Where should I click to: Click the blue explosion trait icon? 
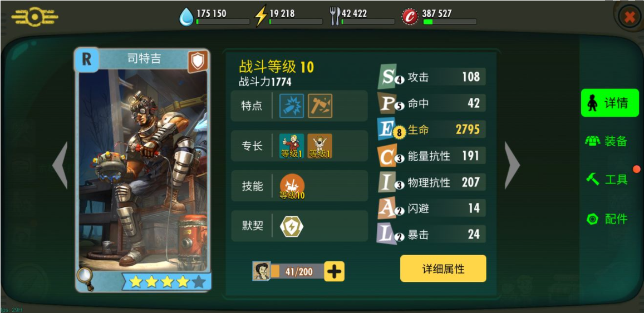[x=292, y=106]
